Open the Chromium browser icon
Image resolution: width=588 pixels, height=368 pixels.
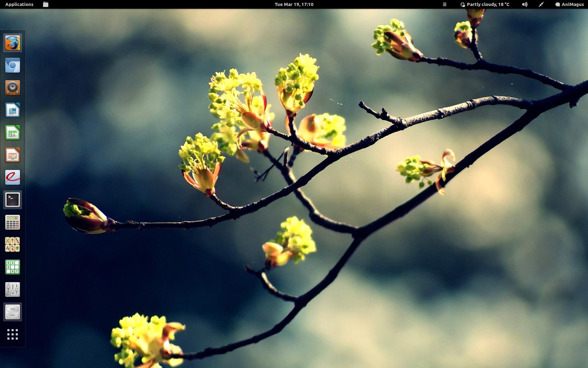(x=13, y=66)
